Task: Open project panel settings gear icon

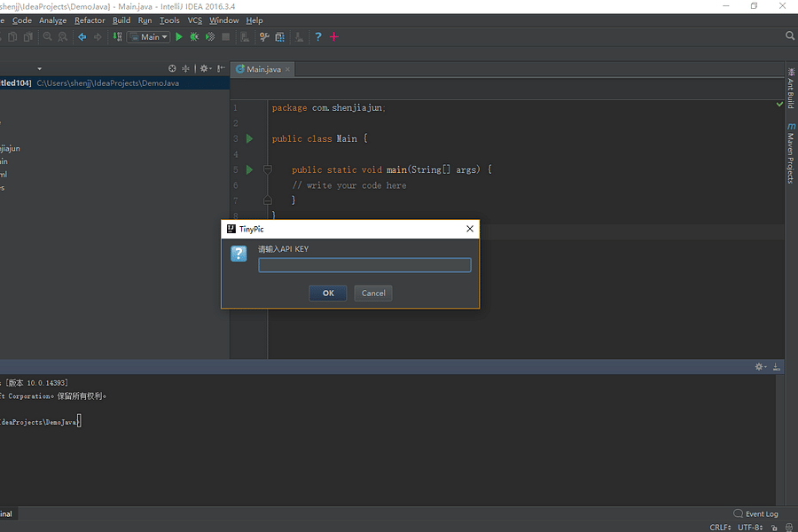Action: 203,68
